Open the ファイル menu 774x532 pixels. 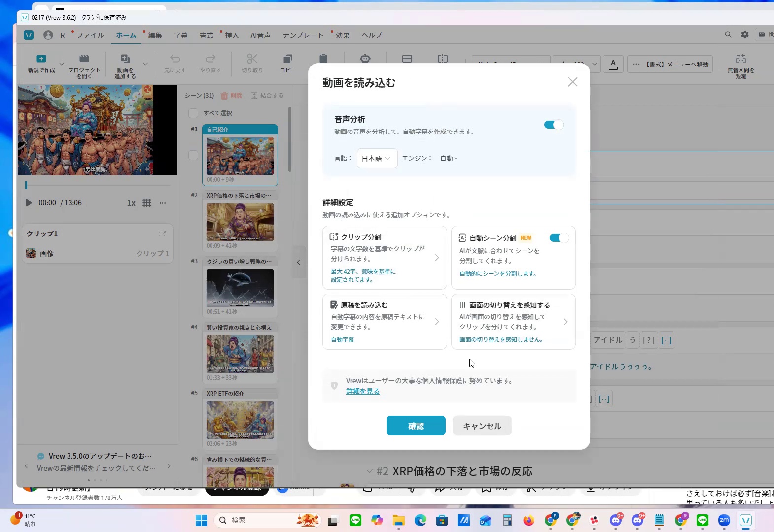90,35
